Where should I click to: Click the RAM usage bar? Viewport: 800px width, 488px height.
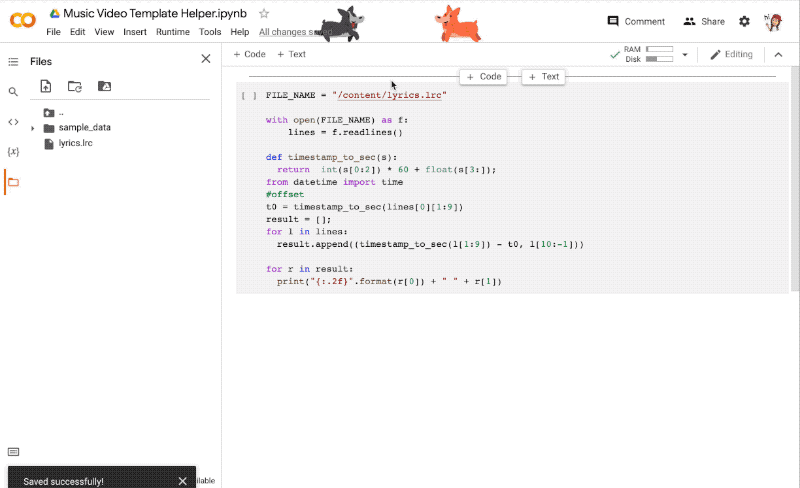tap(659, 49)
